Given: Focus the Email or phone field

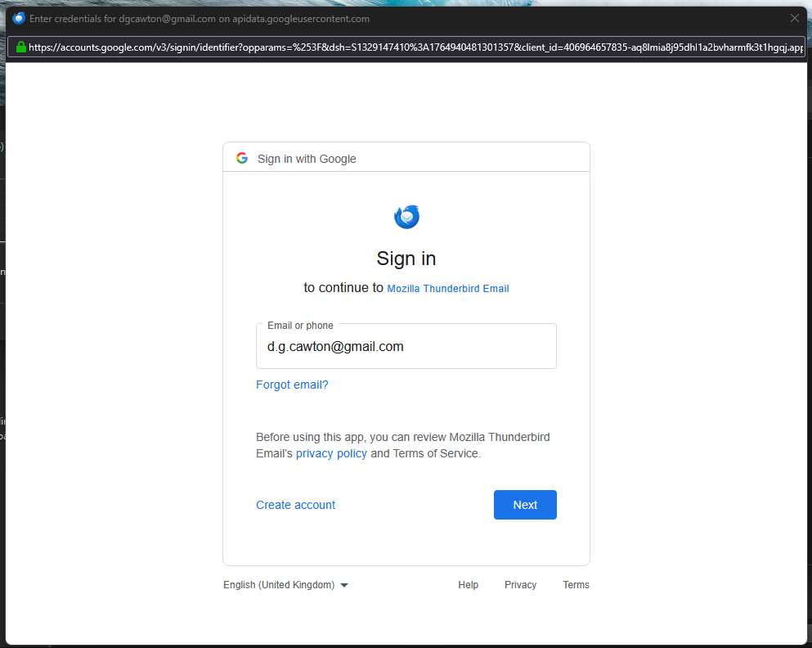Looking at the screenshot, I should pyautogui.click(x=406, y=346).
